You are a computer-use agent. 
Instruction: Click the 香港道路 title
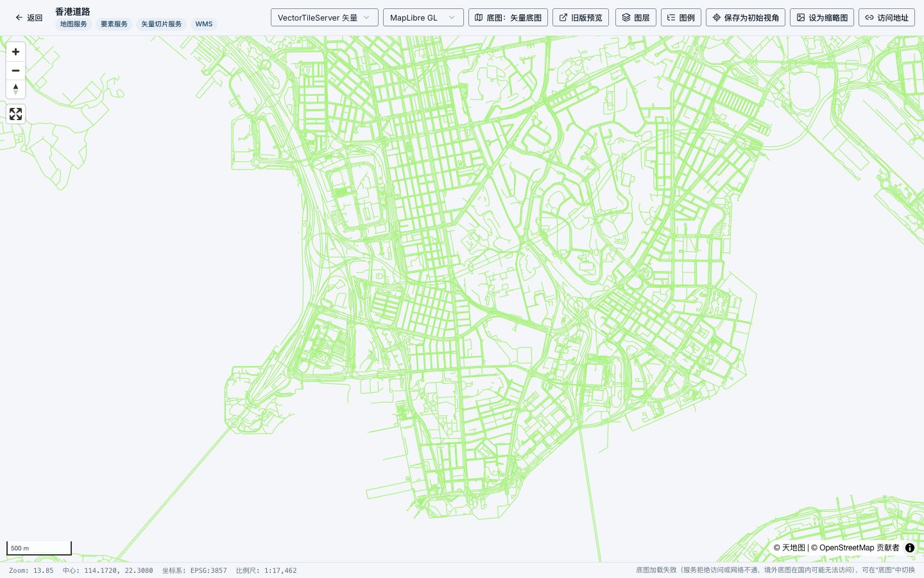click(x=73, y=12)
